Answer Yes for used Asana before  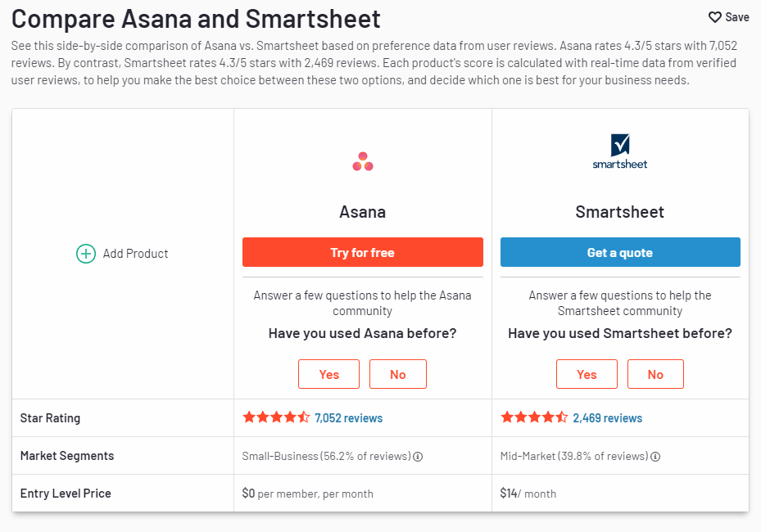(329, 374)
